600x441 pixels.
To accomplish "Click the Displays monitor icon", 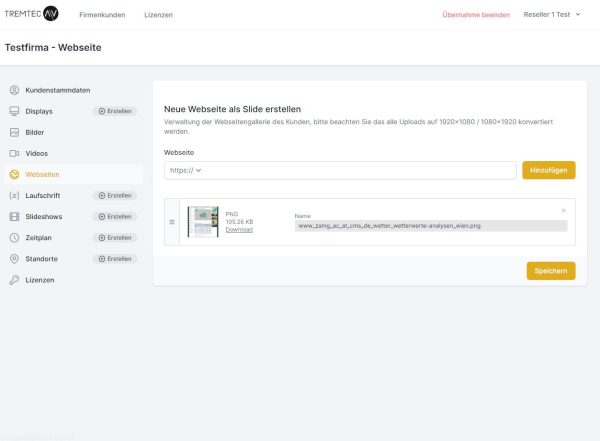I will [x=14, y=111].
